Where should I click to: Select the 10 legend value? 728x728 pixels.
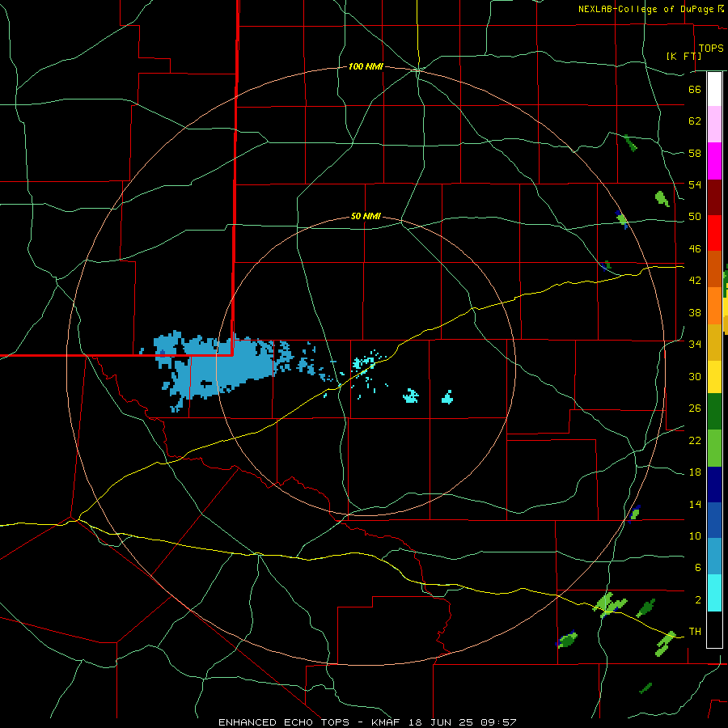tap(695, 535)
